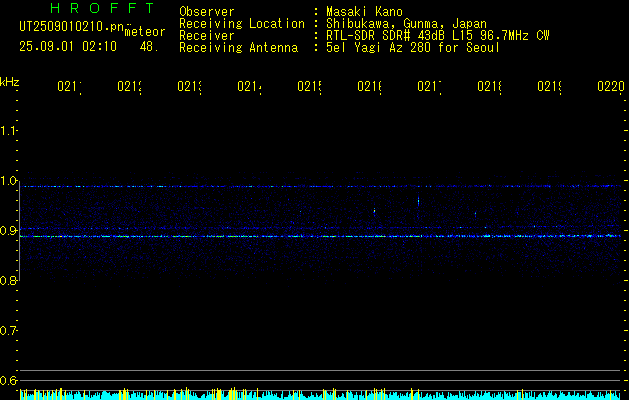Click the 0220 time axis label
Image resolution: width=629 pixels, height=400 pixels.
coord(611,86)
